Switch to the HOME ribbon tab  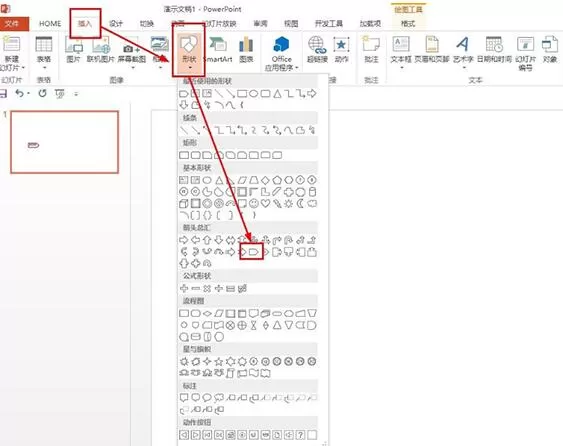(x=50, y=24)
